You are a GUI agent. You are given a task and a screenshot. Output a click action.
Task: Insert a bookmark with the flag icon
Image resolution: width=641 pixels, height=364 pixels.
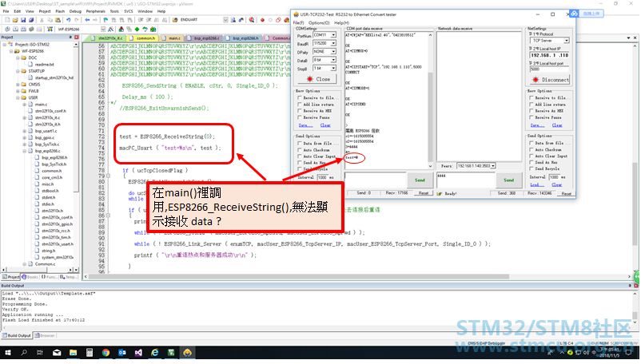click(106, 20)
